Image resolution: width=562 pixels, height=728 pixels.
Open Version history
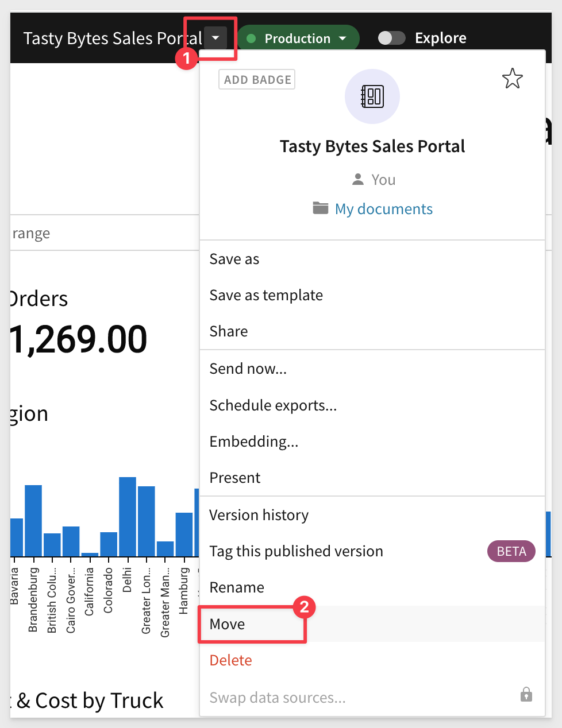tap(259, 515)
